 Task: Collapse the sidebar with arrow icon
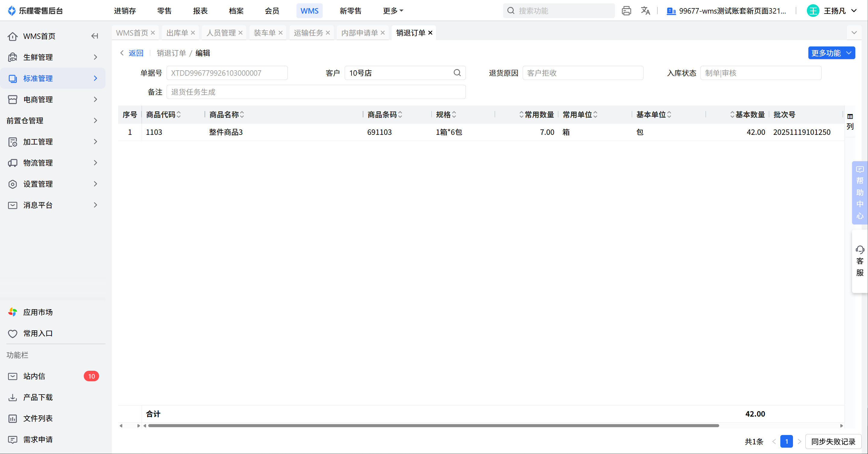click(95, 36)
